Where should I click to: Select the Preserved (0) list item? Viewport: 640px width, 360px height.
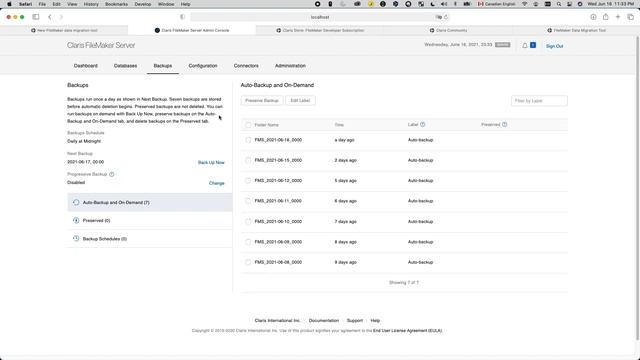(x=150, y=220)
